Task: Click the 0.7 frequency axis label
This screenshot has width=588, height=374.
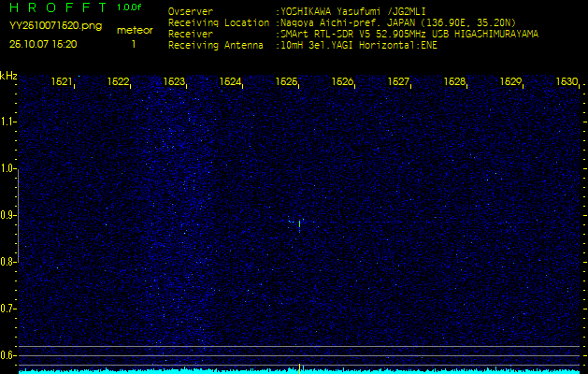Action: [x=8, y=308]
